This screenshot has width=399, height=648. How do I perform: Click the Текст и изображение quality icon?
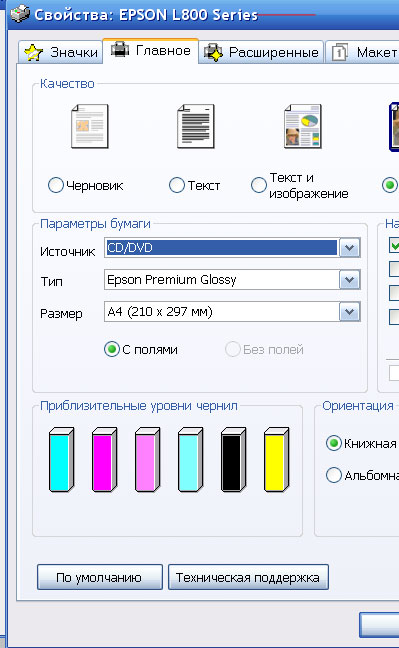(x=303, y=126)
